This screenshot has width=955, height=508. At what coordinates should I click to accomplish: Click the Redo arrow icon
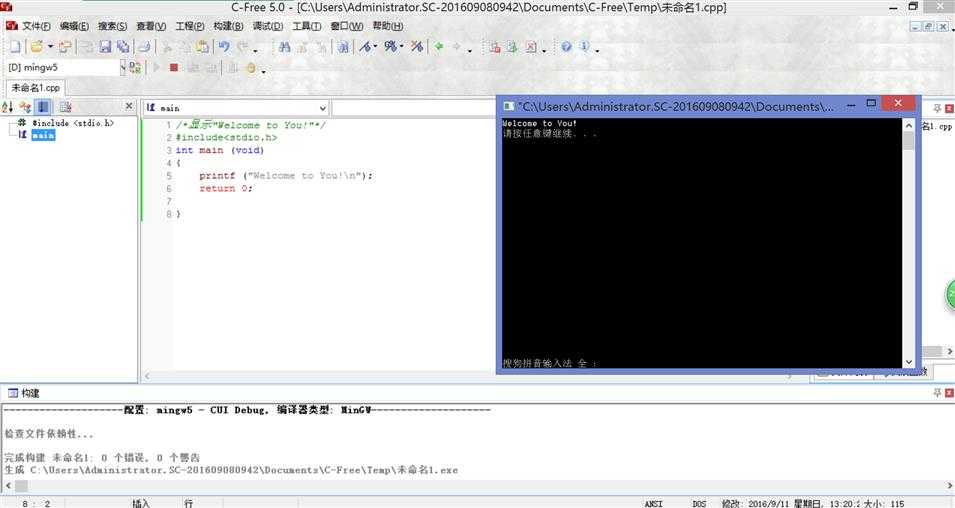pos(242,46)
